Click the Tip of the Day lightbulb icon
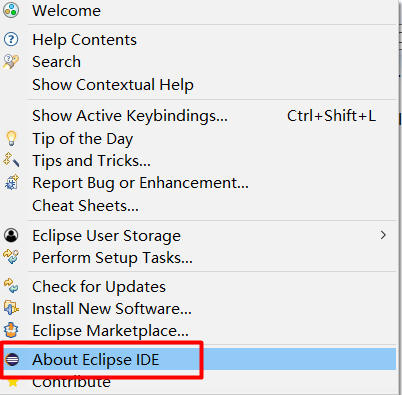This screenshot has width=402, height=395. tap(11, 138)
